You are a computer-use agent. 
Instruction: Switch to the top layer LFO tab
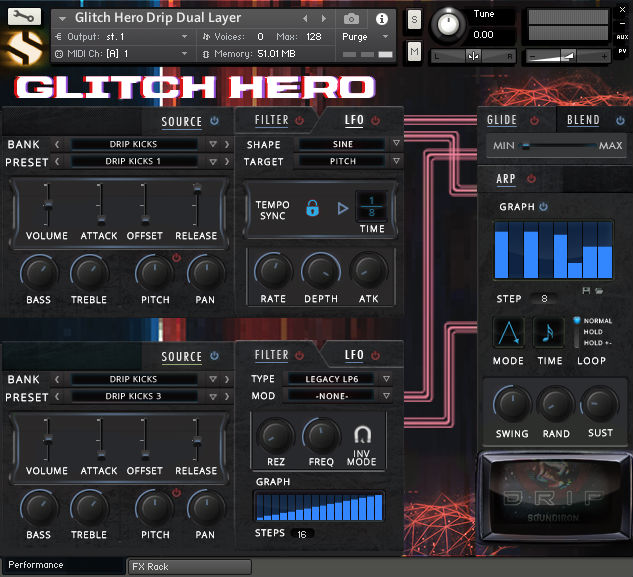[x=354, y=120]
